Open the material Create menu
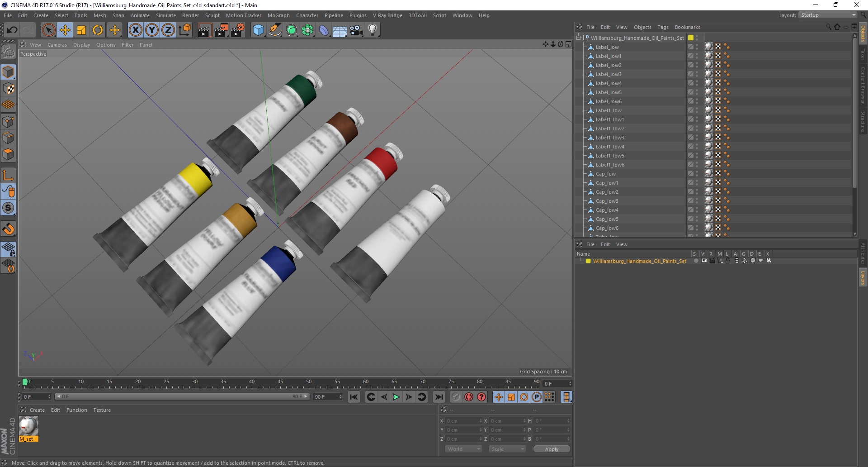Image resolution: width=868 pixels, height=467 pixels. click(37, 410)
